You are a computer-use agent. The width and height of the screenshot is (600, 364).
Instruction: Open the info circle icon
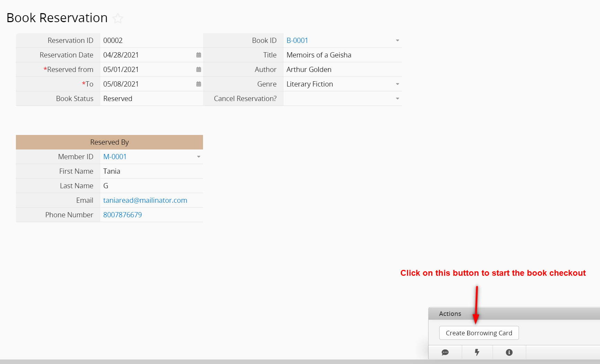[x=509, y=352]
